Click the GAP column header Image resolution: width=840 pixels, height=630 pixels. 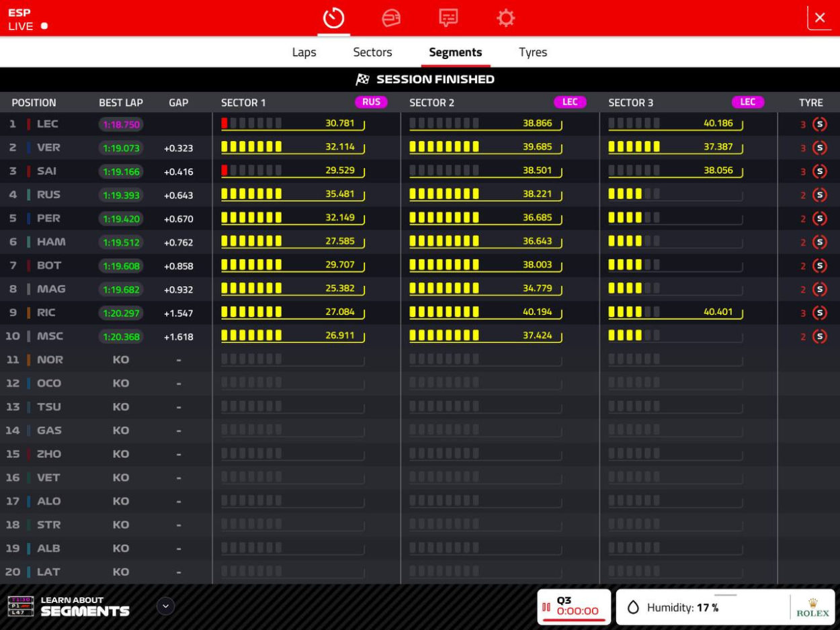pos(179,103)
